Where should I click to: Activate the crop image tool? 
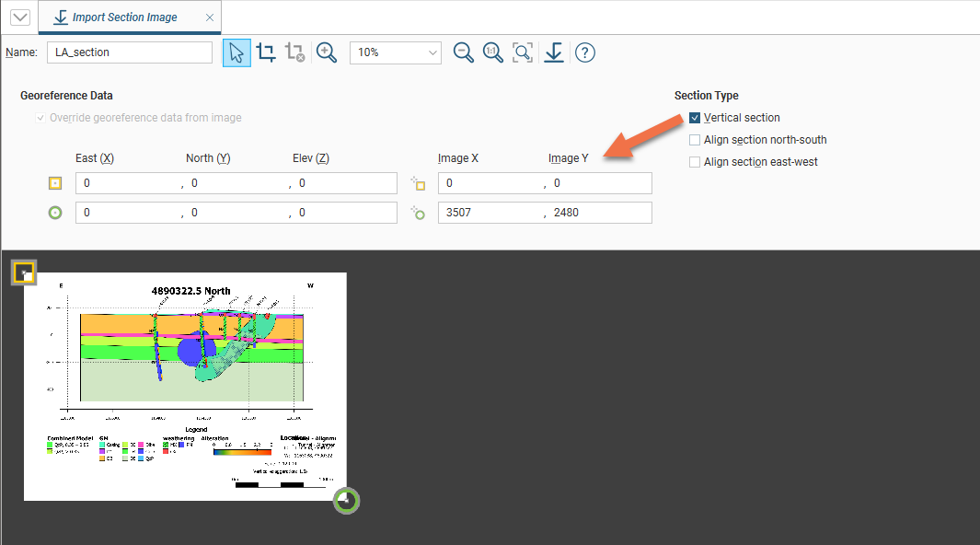point(266,52)
